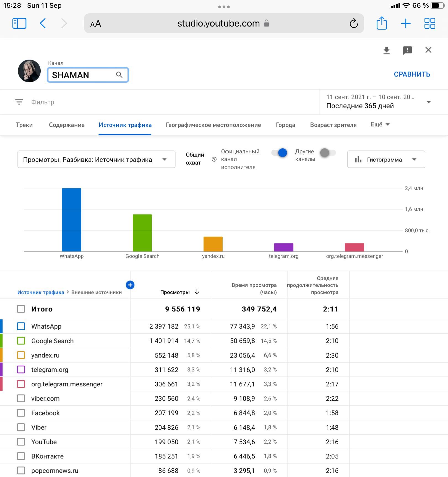Toggle the WhatsApp row checkbox
The width and height of the screenshot is (448, 477).
point(21,326)
